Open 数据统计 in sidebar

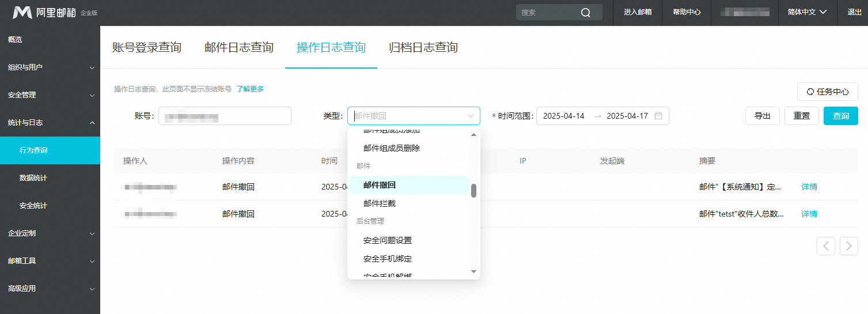pyautogui.click(x=33, y=178)
